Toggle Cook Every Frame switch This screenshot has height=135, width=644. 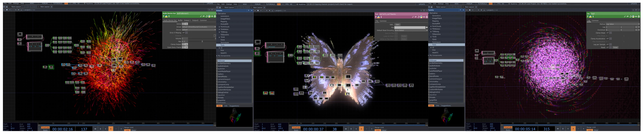point(185,47)
